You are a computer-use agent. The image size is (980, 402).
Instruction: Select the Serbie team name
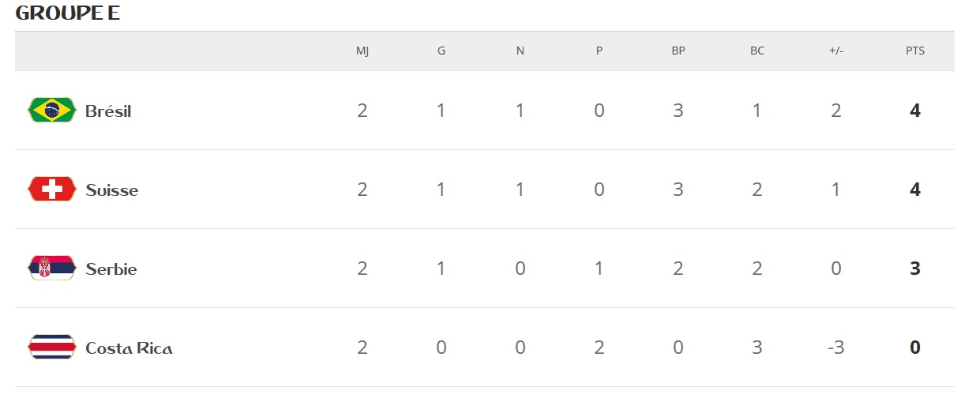(111, 269)
